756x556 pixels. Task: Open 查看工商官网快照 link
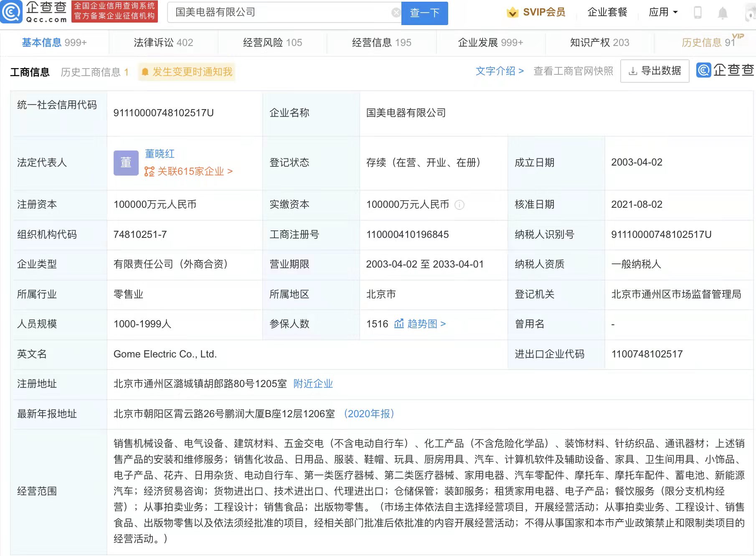573,71
